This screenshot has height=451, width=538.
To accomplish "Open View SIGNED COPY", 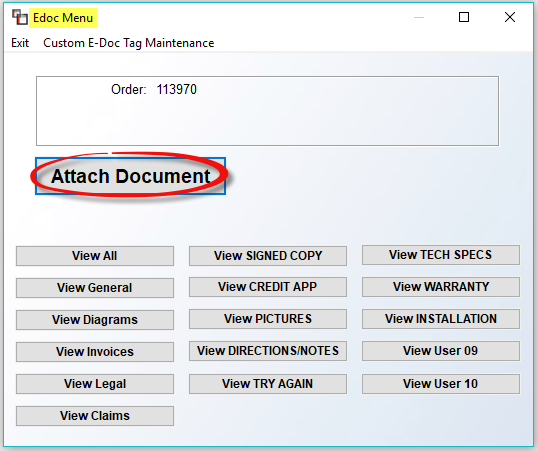I will 268,256.
